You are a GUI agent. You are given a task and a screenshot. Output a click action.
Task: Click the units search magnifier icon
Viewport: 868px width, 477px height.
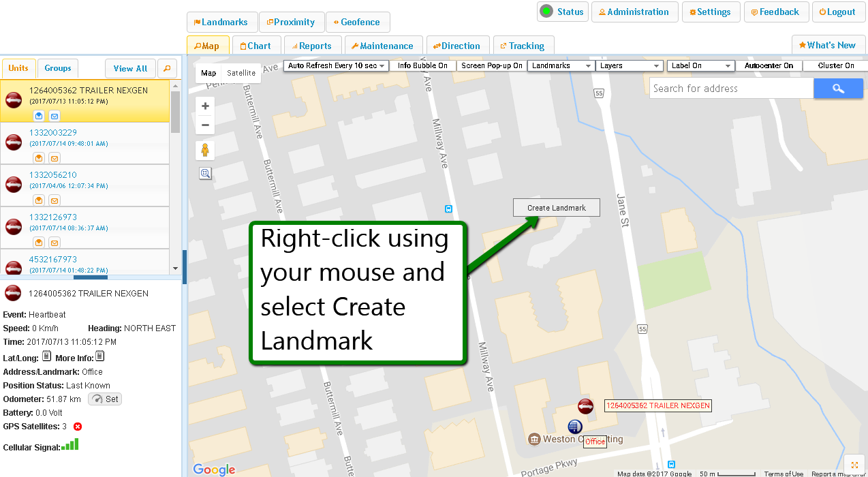167,69
